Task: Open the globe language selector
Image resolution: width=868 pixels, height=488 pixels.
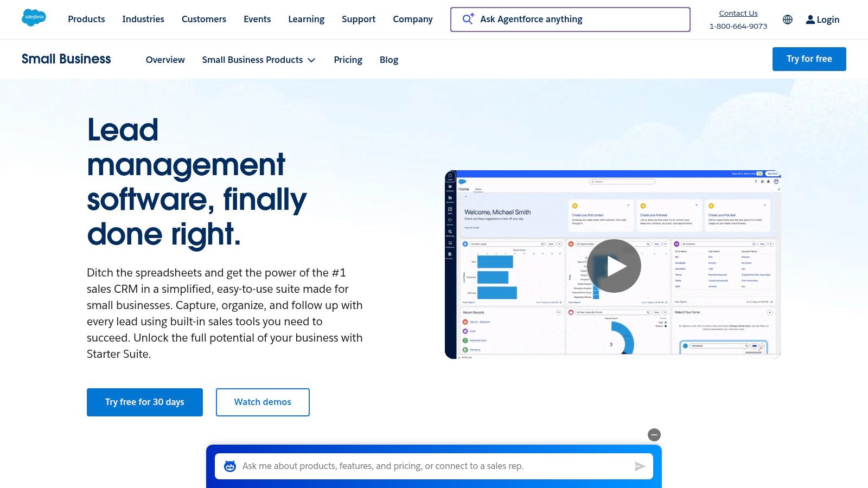Action: click(x=788, y=20)
